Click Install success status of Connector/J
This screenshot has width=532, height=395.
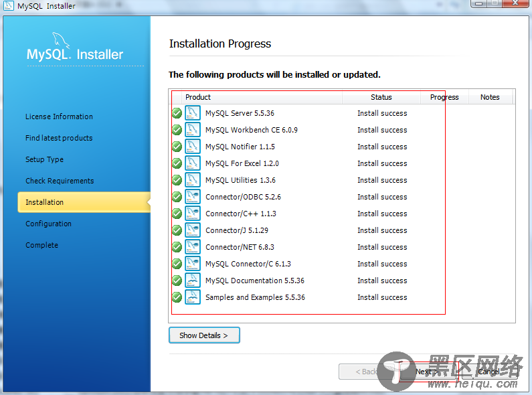pyautogui.click(x=382, y=230)
